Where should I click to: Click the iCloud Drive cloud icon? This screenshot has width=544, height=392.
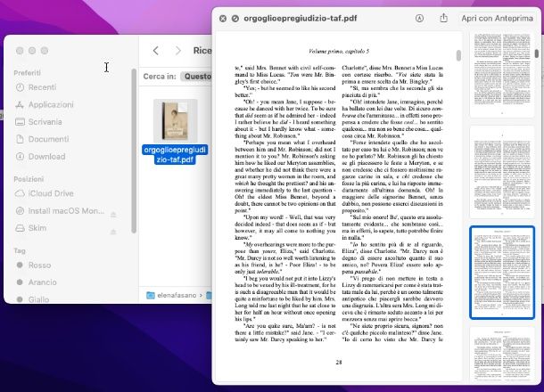point(21,193)
